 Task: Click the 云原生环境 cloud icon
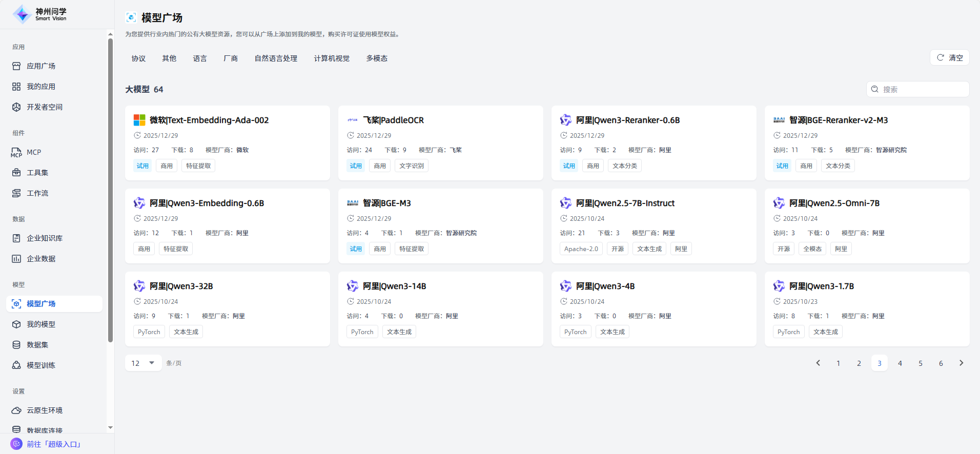coord(16,410)
